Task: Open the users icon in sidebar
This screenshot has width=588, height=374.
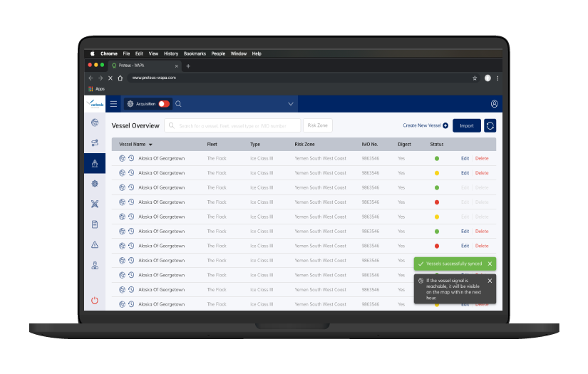Action: [x=95, y=265]
